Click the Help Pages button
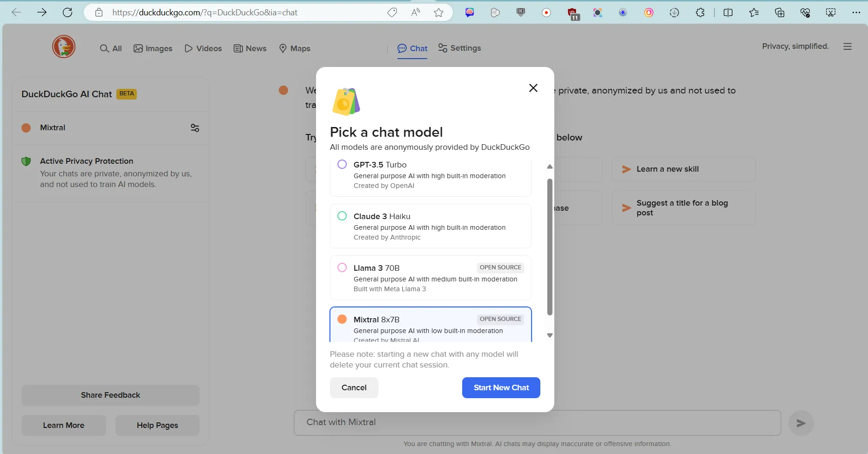This screenshot has width=868, height=454. [x=157, y=425]
